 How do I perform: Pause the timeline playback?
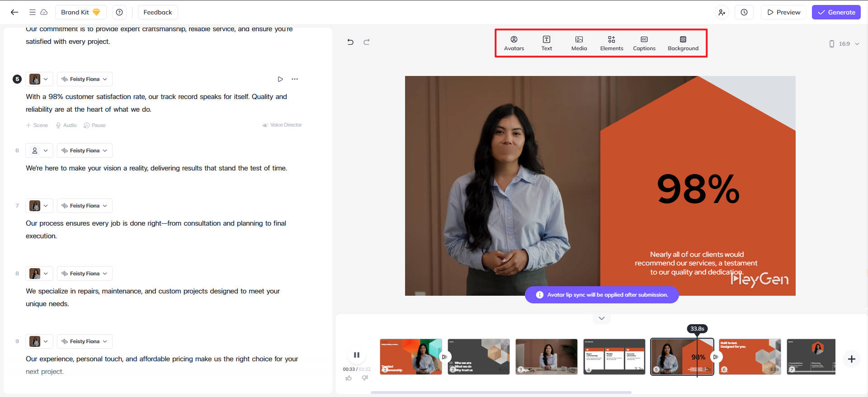click(357, 355)
